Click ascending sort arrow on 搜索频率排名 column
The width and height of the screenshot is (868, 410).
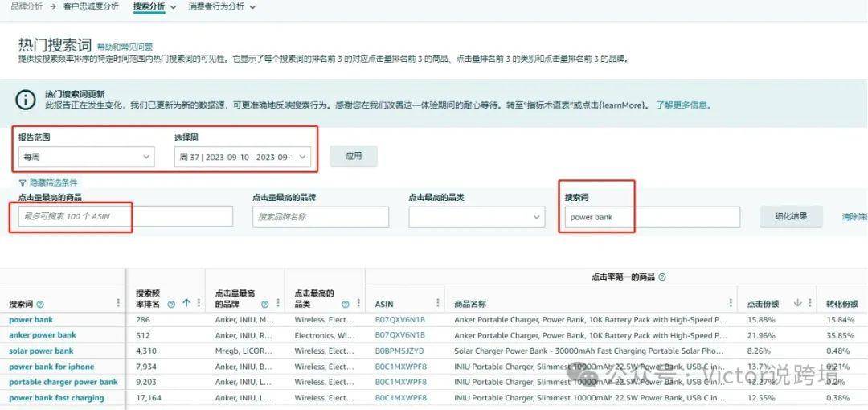[x=186, y=303]
